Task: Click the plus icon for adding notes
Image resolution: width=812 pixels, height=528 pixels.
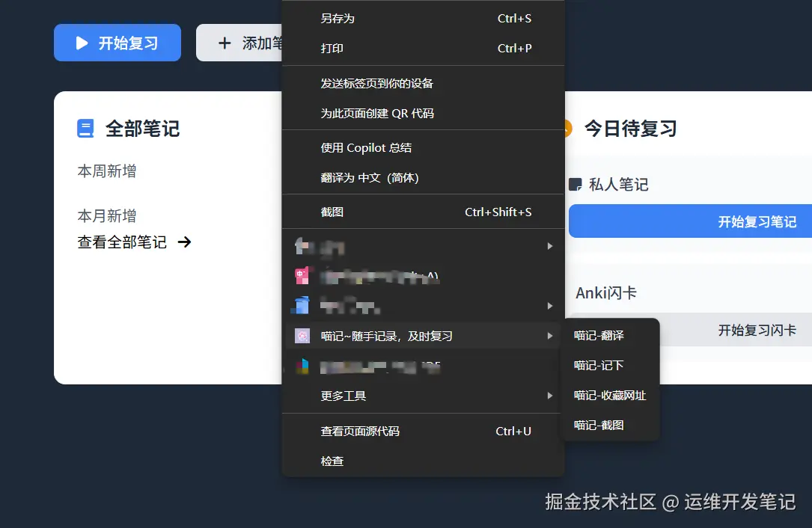Action: pyautogui.click(x=225, y=43)
